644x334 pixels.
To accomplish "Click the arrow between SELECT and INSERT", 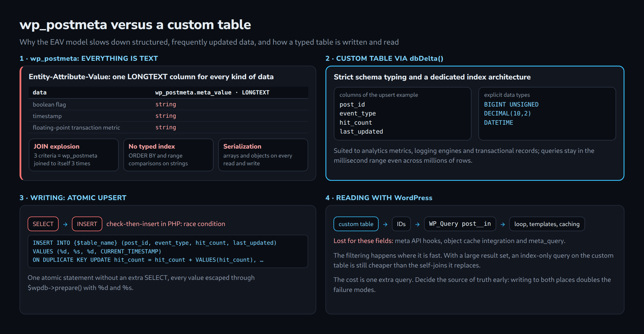I will [65, 224].
